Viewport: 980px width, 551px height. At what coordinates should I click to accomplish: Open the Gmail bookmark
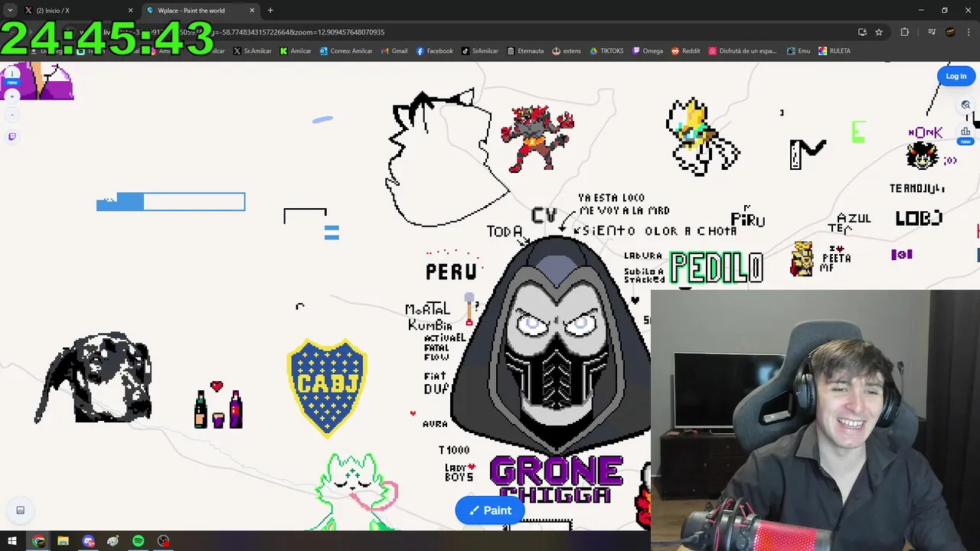(394, 51)
